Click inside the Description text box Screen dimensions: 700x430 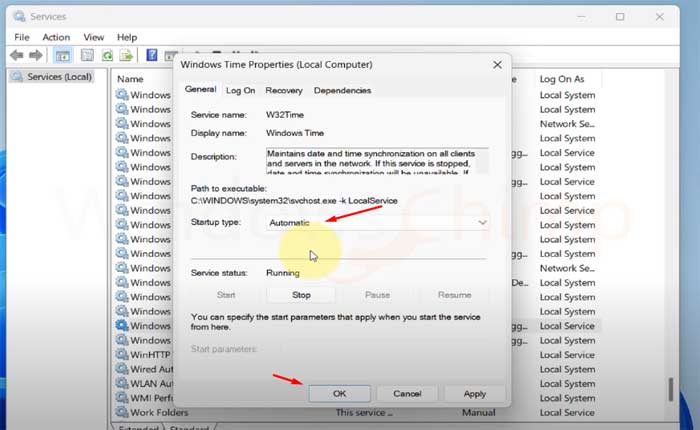[x=377, y=160]
